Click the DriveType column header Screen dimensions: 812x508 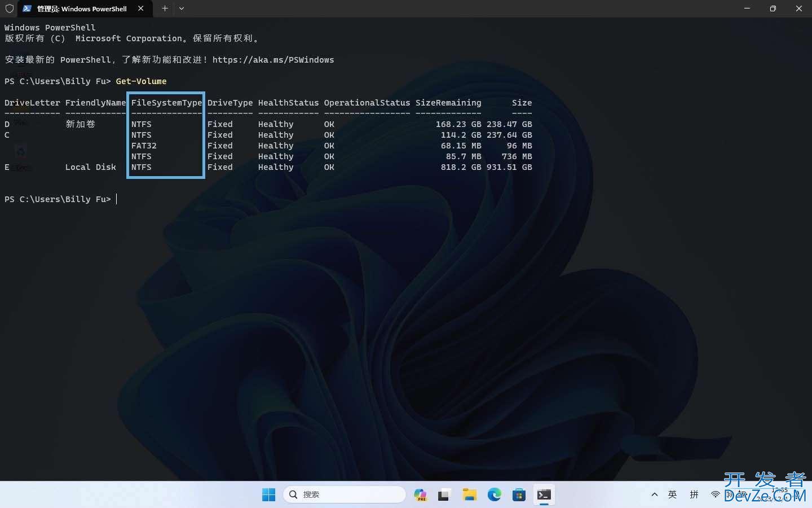pyautogui.click(x=230, y=103)
